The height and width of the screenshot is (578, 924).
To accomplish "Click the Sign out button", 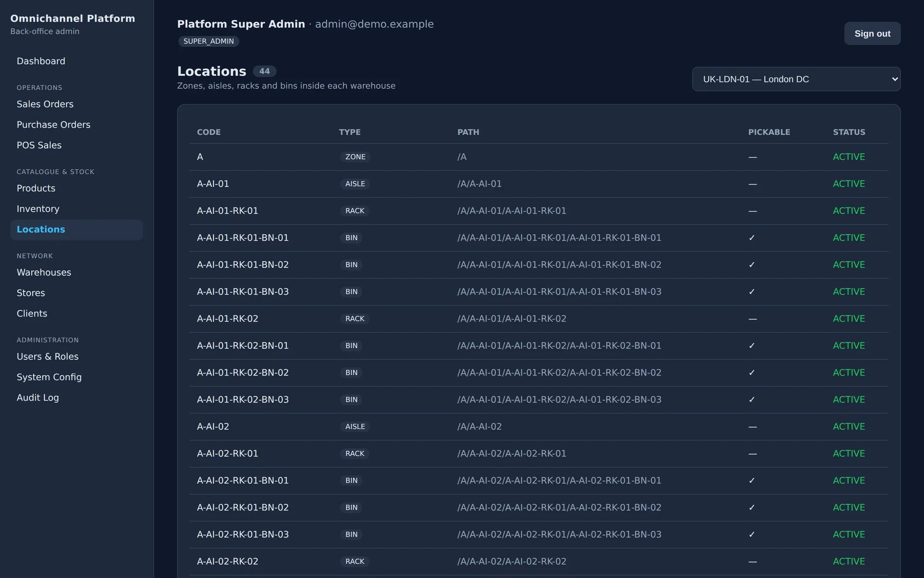I will click(872, 34).
